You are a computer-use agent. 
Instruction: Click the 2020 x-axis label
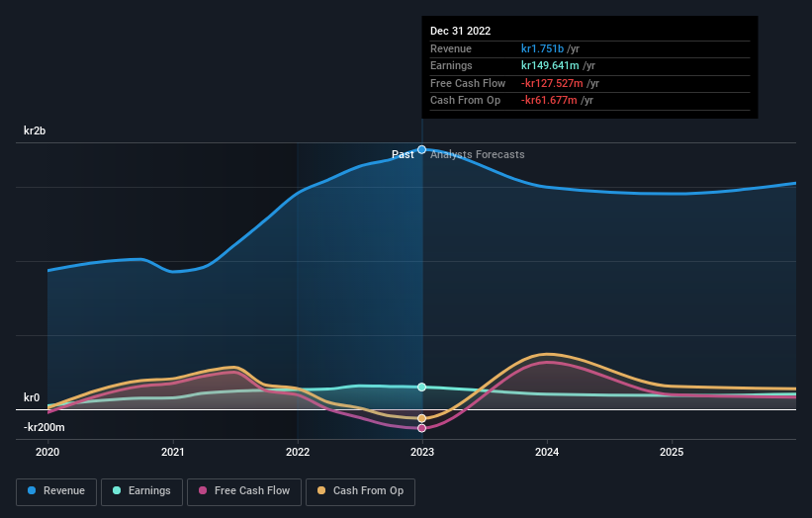[x=47, y=453]
